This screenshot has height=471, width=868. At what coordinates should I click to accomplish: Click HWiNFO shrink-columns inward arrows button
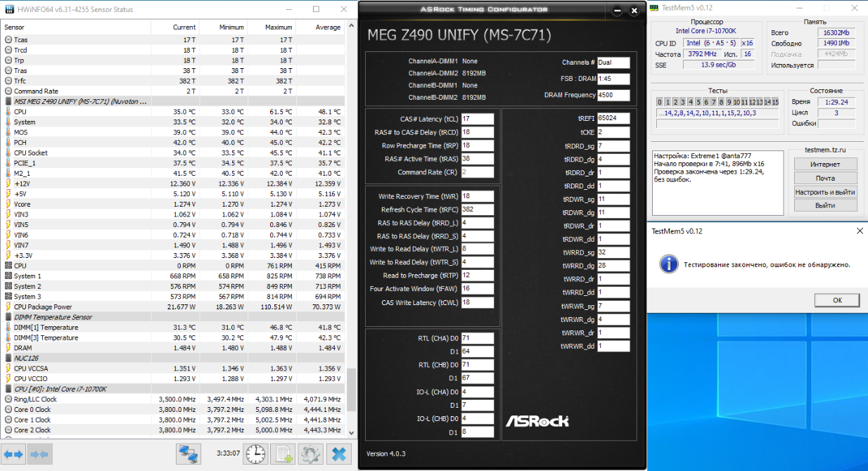[x=39, y=454]
